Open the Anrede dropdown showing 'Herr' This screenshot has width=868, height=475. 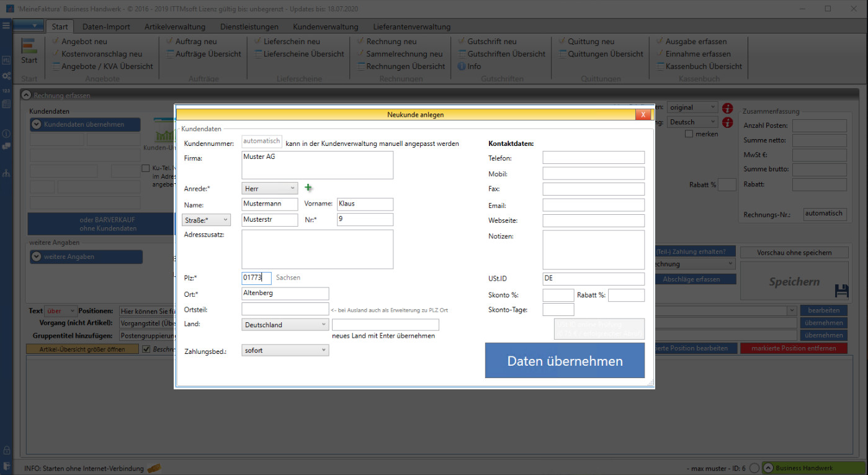[269, 188]
